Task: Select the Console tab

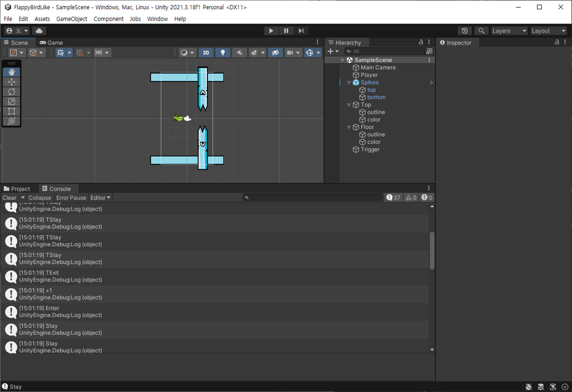Action: [57, 189]
